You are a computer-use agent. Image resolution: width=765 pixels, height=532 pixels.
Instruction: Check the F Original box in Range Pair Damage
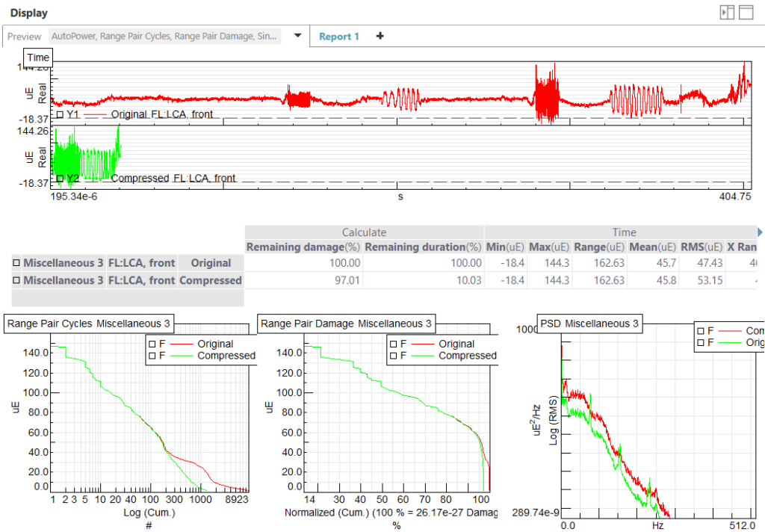coord(393,342)
